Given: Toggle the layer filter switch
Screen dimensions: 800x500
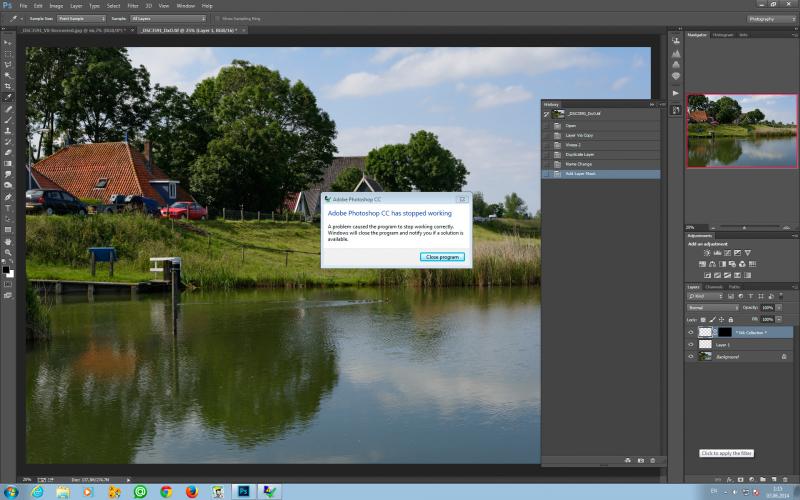Looking at the screenshot, I should [781, 296].
